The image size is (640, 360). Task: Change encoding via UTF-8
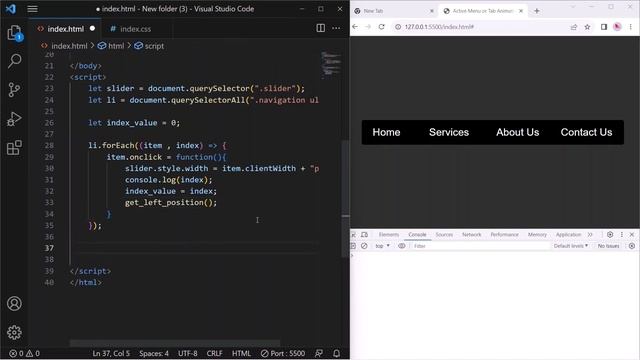pos(188,353)
